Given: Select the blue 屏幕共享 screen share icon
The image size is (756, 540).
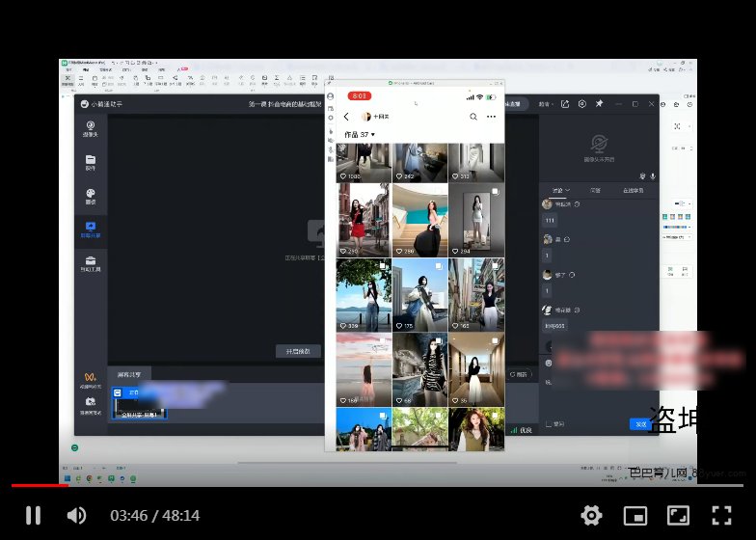Looking at the screenshot, I should [x=91, y=229].
